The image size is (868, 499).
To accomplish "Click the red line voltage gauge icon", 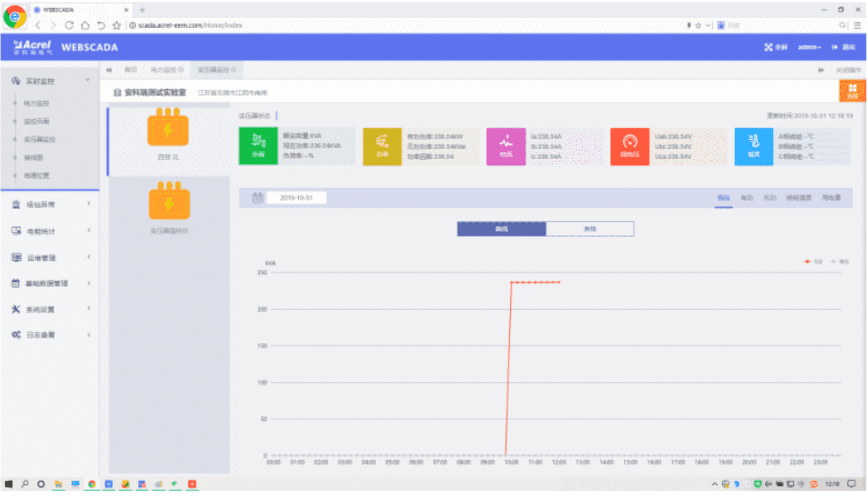I will 629,146.
